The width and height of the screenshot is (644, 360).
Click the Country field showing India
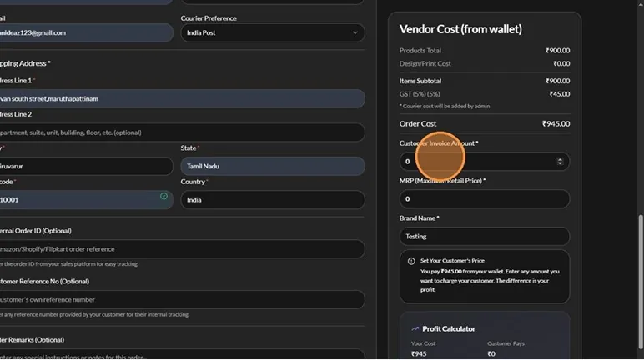(272, 200)
